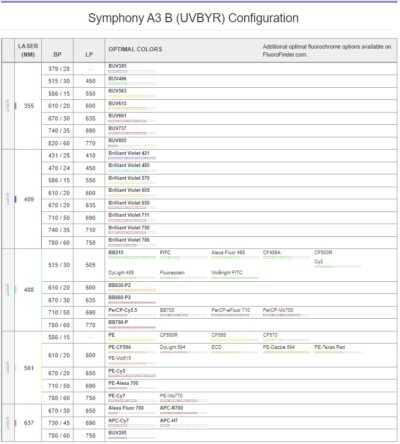Click the APC-Cy7 fluorochrome label
Image resolution: width=400 pixels, height=444 pixels.
tap(118, 420)
